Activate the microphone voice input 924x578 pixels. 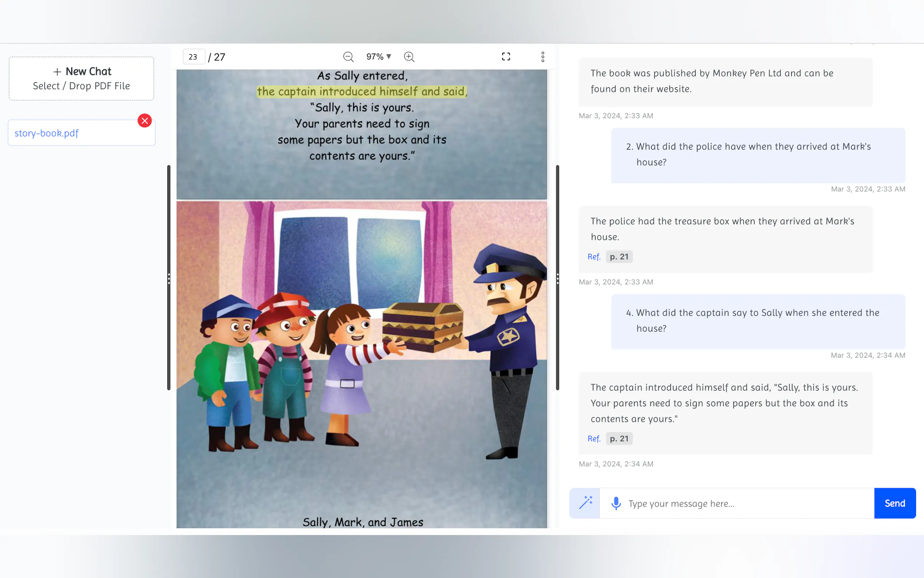tap(616, 503)
